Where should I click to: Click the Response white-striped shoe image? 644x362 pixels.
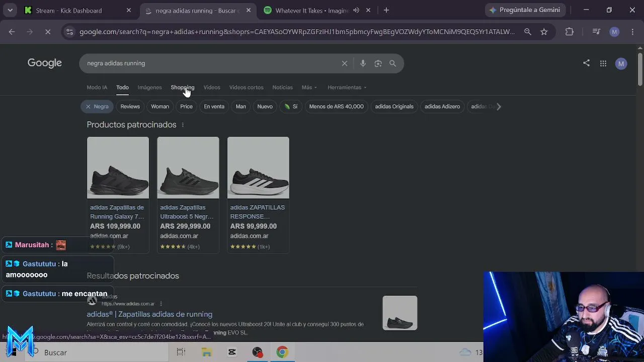tap(258, 167)
